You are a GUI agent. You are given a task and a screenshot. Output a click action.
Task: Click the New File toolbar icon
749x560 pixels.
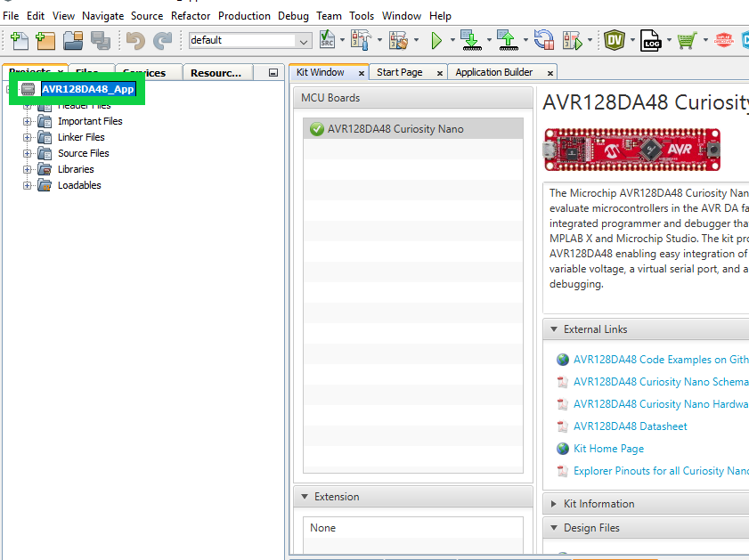pos(19,40)
